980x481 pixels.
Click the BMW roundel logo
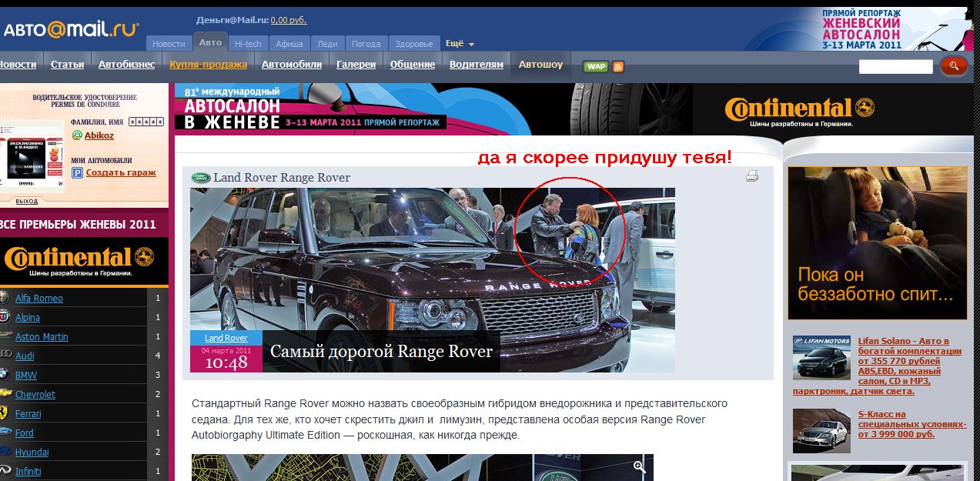(5, 375)
